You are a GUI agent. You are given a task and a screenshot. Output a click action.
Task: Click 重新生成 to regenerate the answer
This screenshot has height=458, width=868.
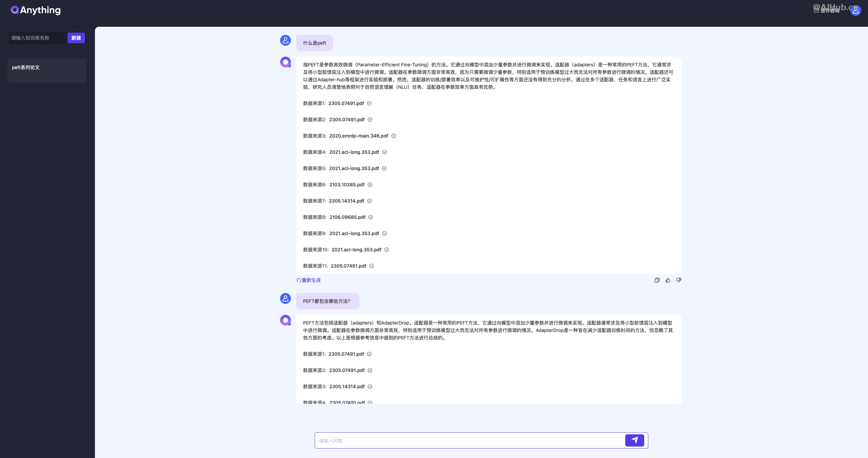coord(309,280)
